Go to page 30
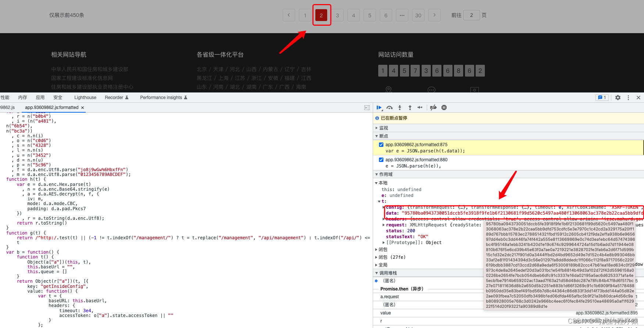644x328 pixels. [418, 15]
